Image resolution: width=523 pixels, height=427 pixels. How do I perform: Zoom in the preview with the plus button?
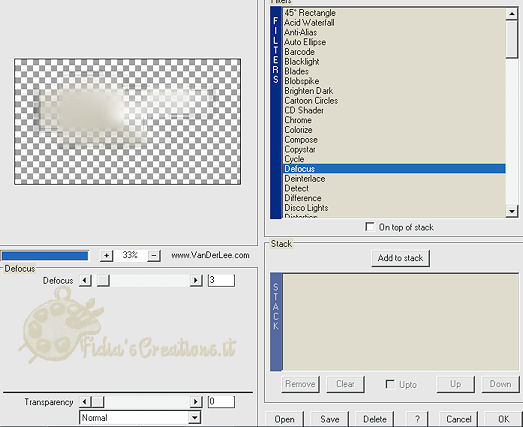tap(106, 256)
